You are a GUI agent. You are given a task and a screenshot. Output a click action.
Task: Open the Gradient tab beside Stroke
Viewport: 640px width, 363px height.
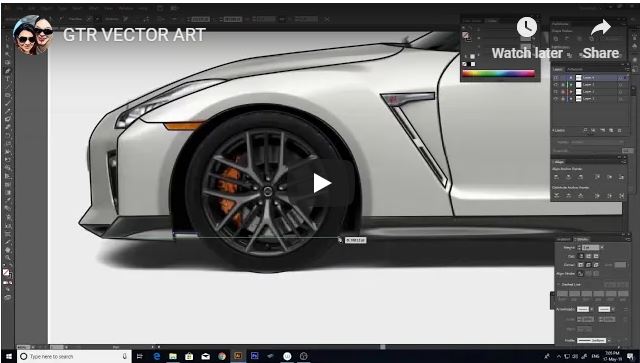coord(564,239)
